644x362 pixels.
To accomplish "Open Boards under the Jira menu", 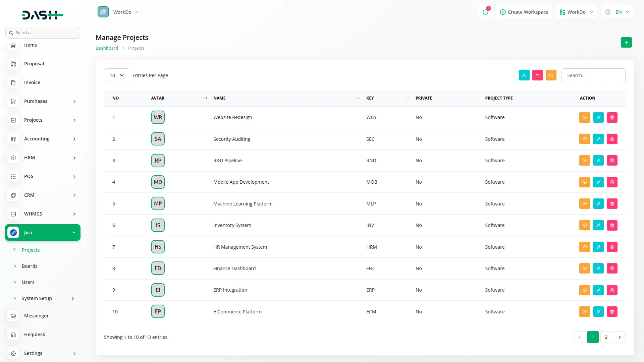I will tap(30, 266).
